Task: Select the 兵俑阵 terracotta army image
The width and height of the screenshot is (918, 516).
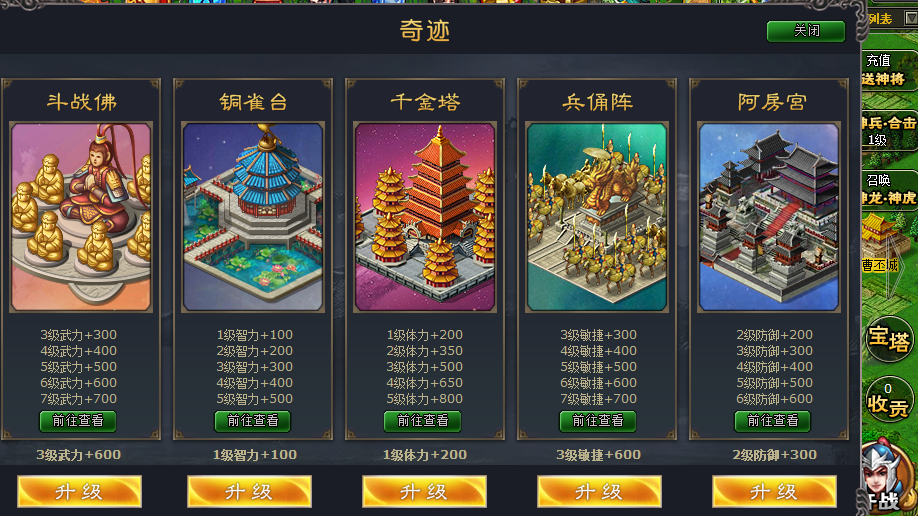Action: tap(597, 217)
